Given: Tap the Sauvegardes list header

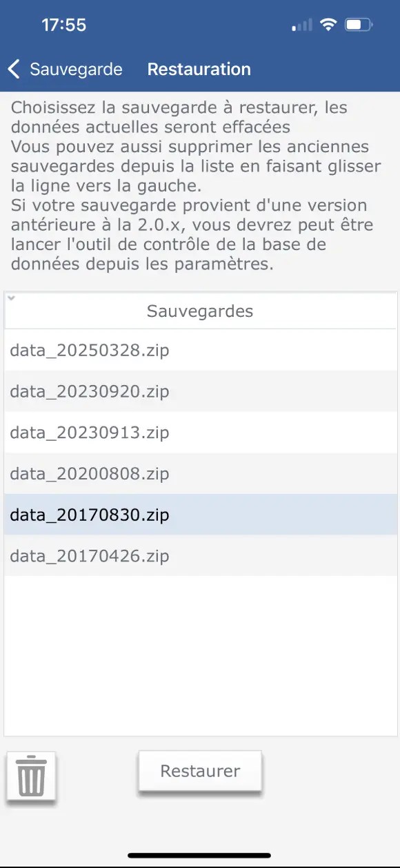Looking at the screenshot, I should click(x=200, y=311).
